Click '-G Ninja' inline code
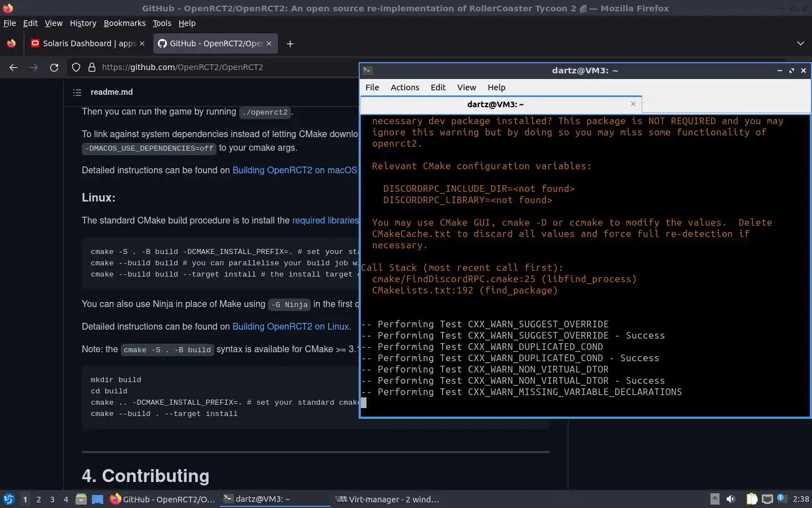The image size is (812, 508). point(289,304)
